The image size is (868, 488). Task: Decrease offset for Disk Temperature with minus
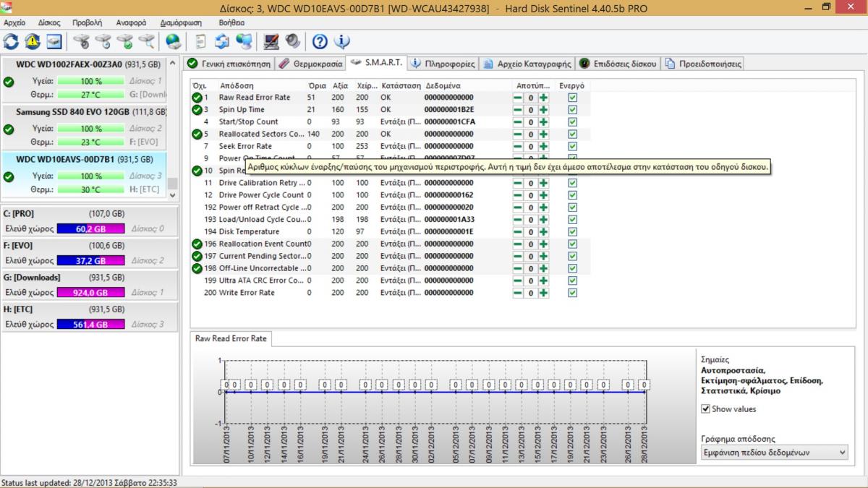(x=519, y=231)
